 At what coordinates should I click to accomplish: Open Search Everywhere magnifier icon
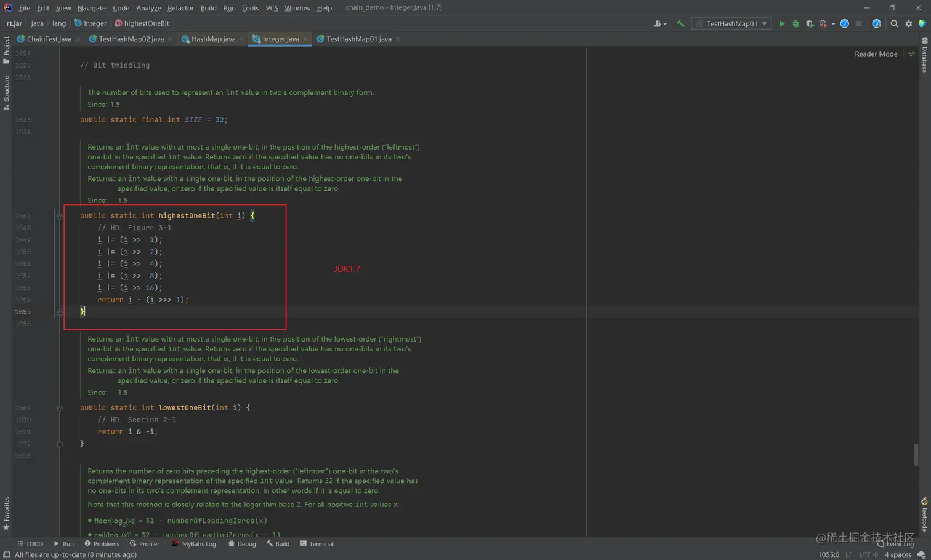click(x=895, y=23)
